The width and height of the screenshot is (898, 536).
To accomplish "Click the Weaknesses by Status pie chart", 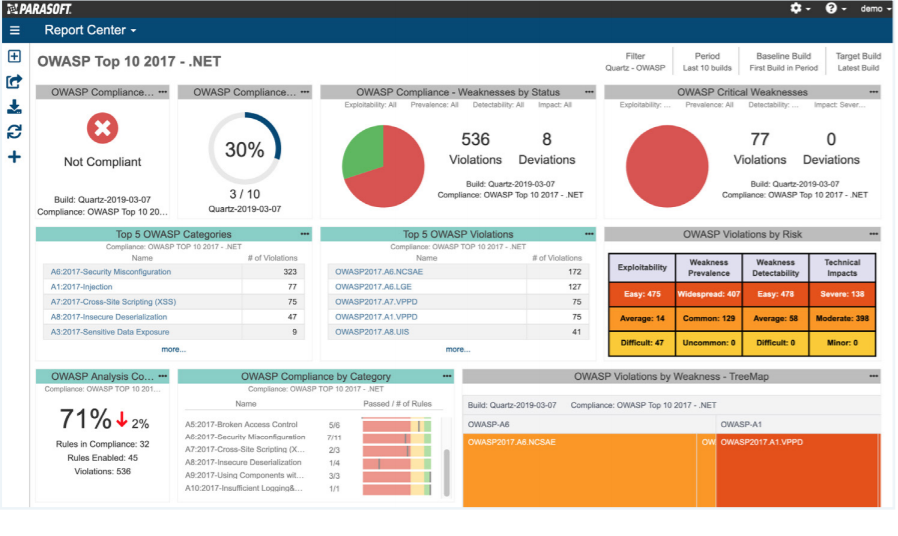I will 383,166.
